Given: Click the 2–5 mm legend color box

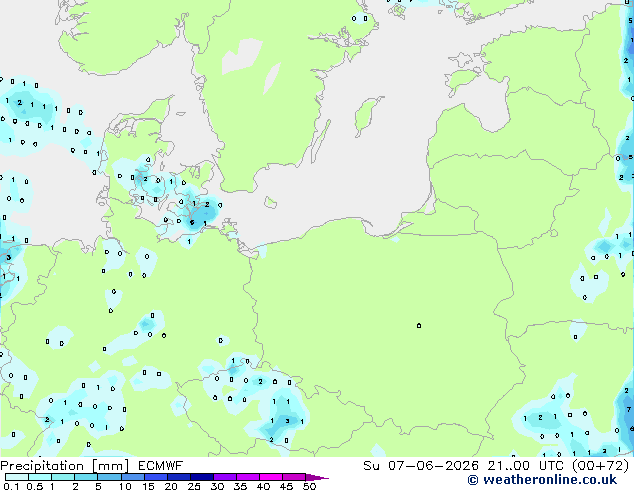Looking at the screenshot, I should [86, 477].
